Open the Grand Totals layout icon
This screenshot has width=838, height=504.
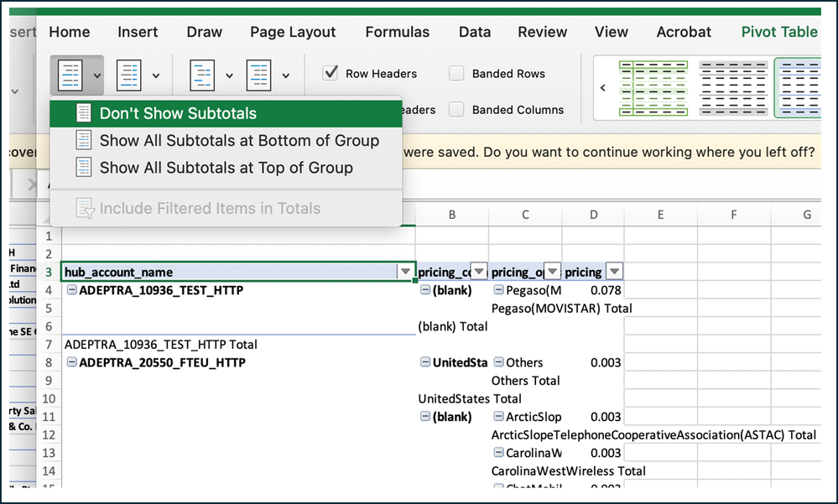point(129,75)
